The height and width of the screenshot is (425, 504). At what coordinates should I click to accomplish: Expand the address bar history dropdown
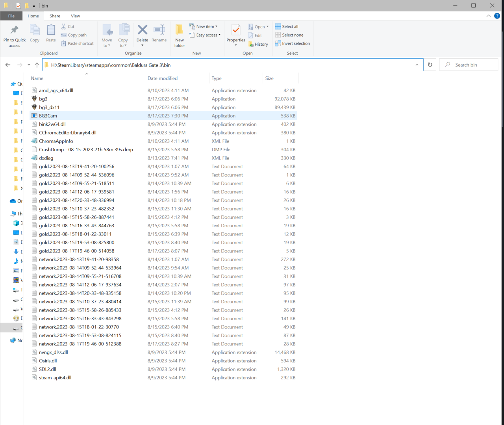click(417, 65)
